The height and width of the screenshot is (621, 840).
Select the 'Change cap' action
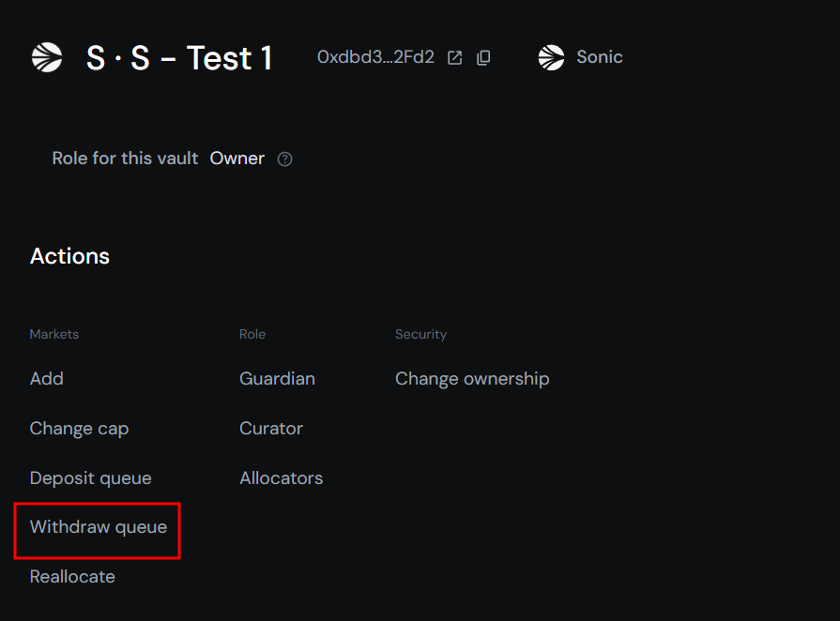click(x=79, y=428)
